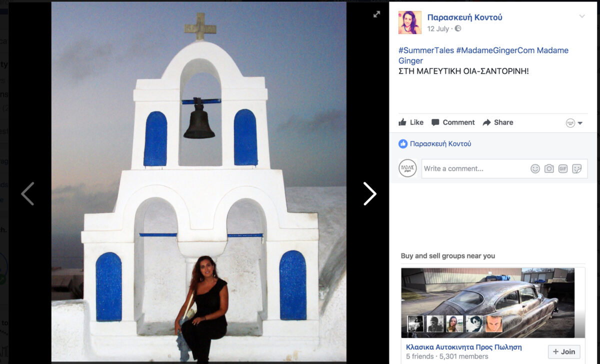Open the comment-as identity selector dropdown
This screenshot has width=600, height=364.
coord(574,123)
